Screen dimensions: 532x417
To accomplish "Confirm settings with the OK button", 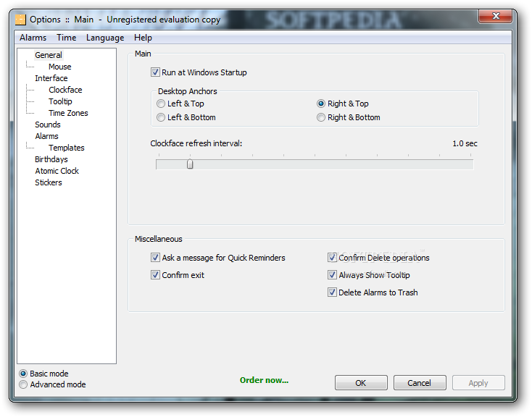I will tap(361, 383).
